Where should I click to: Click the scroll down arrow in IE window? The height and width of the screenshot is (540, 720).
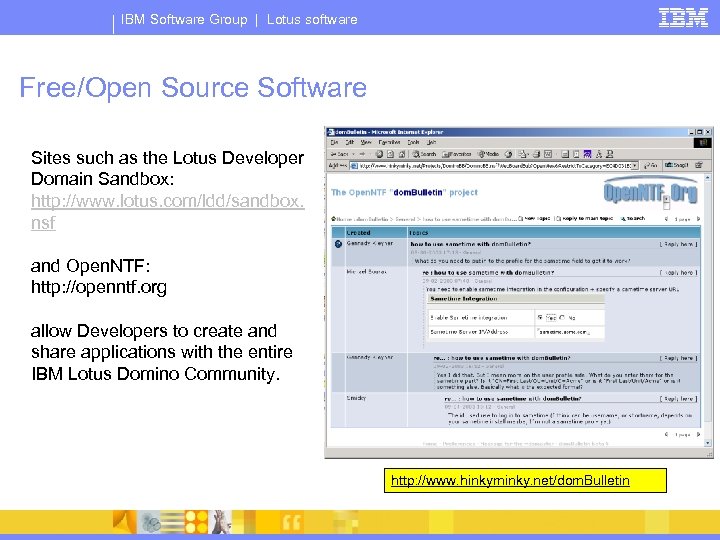click(x=708, y=443)
